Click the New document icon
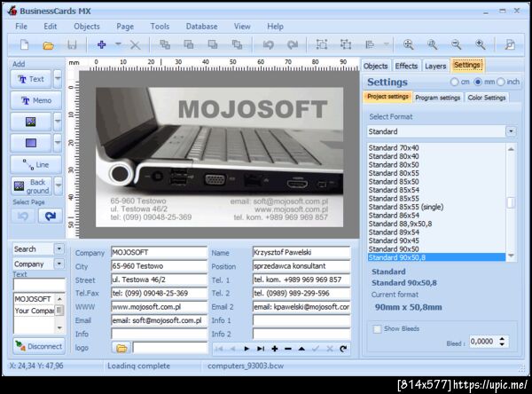Image resolution: width=532 pixels, height=394 pixels. click(x=25, y=45)
